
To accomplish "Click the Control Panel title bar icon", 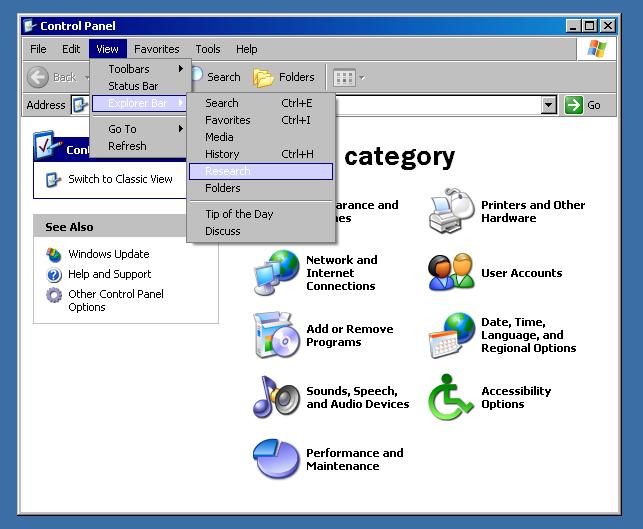I will click(x=30, y=26).
